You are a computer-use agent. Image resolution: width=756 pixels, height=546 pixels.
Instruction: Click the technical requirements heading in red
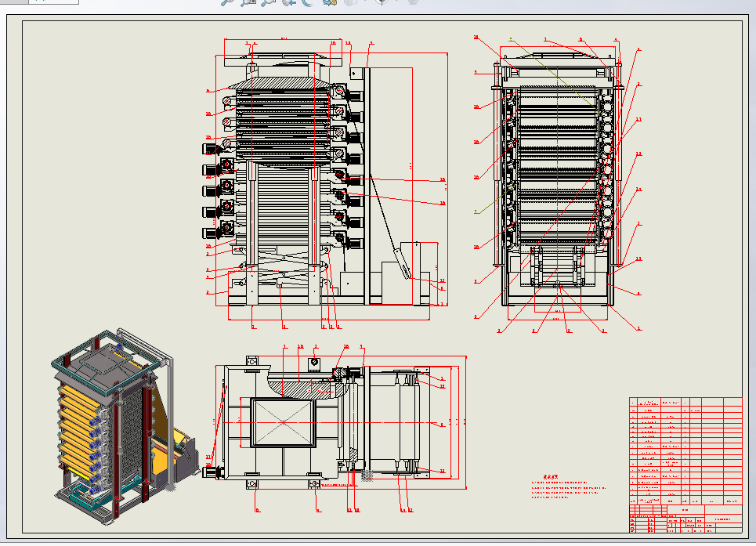[551, 476]
